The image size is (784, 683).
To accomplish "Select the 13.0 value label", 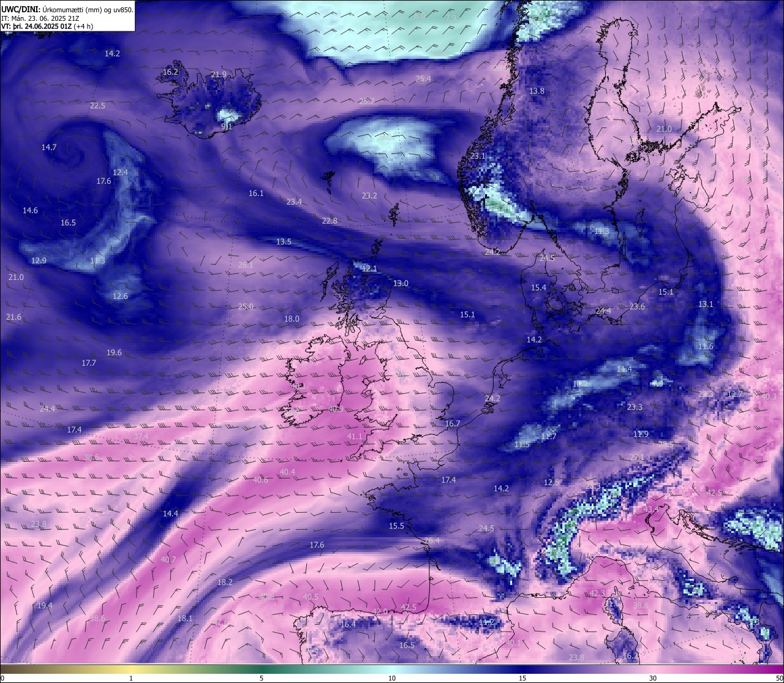I will tap(401, 284).
